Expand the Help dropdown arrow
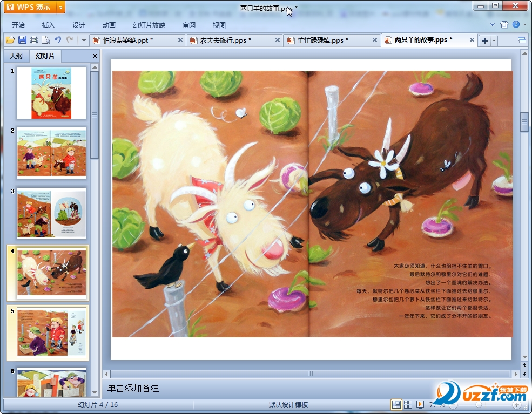Viewport: 532px width, 414px height. [x=524, y=24]
